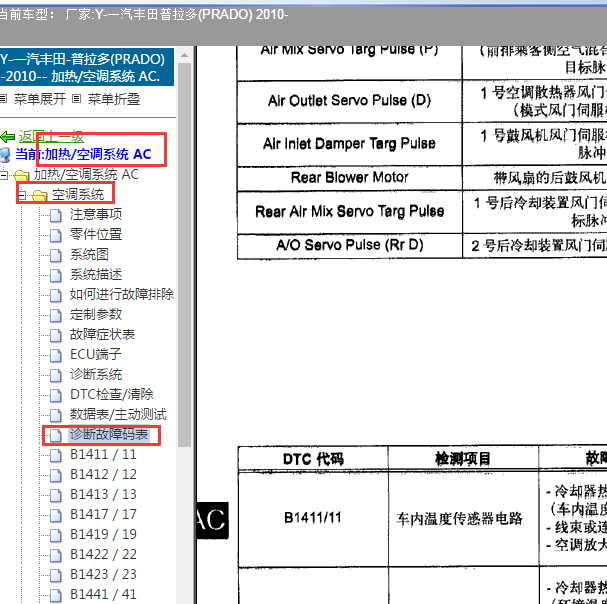Click page icon next to ECU端子

pos(56,355)
